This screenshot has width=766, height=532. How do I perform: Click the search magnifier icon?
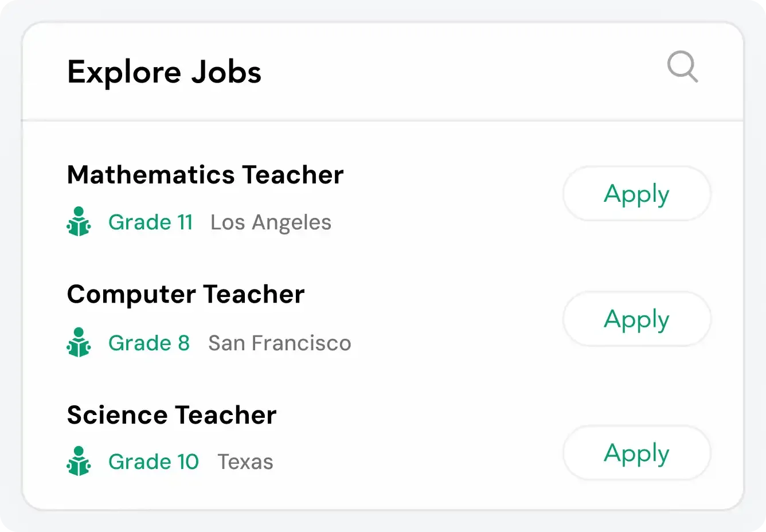pyautogui.click(x=682, y=66)
